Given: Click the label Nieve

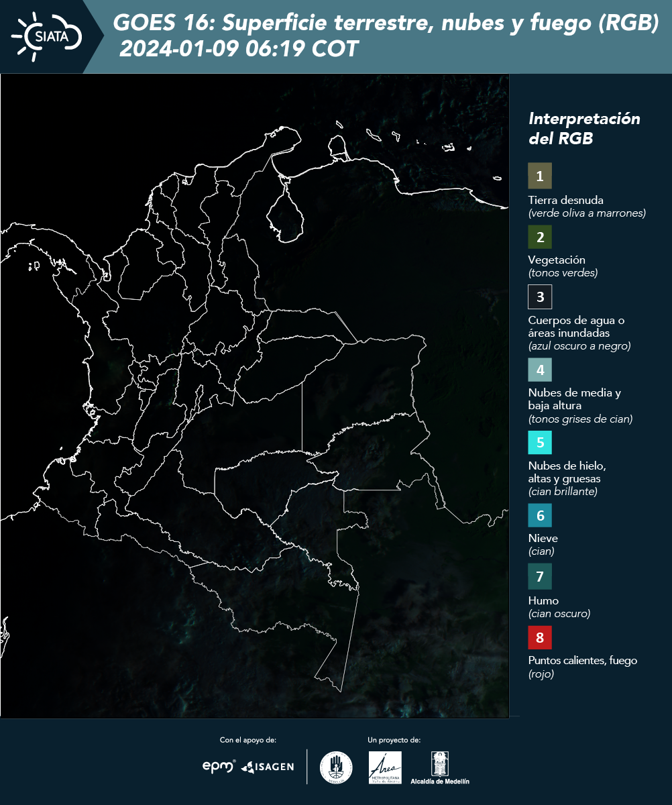Looking at the screenshot, I should click(x=543, y=539).
